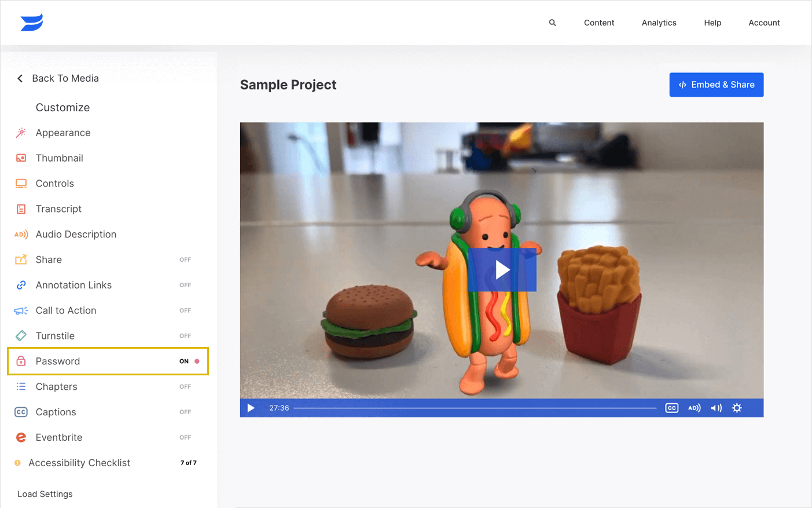Toggle the Call to Action OFF status
The width and height of the screenshot is (812, 508).
click(x=185, y=310)
